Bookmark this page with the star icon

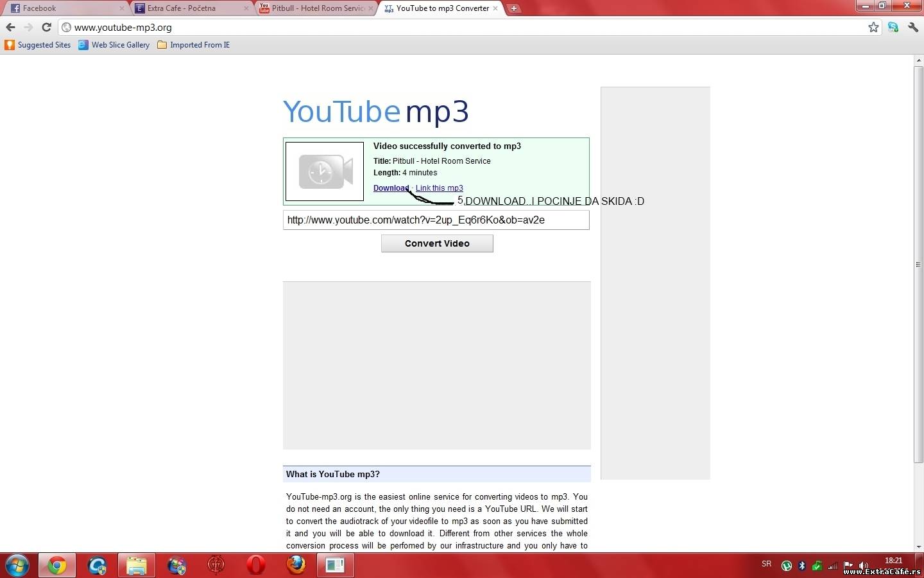873,27
